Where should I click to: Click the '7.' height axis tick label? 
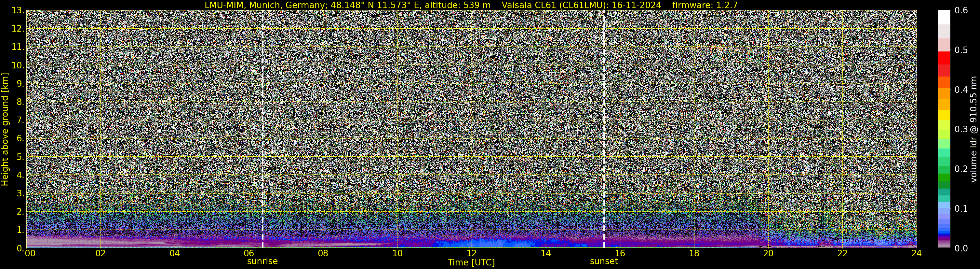[20, 120]
